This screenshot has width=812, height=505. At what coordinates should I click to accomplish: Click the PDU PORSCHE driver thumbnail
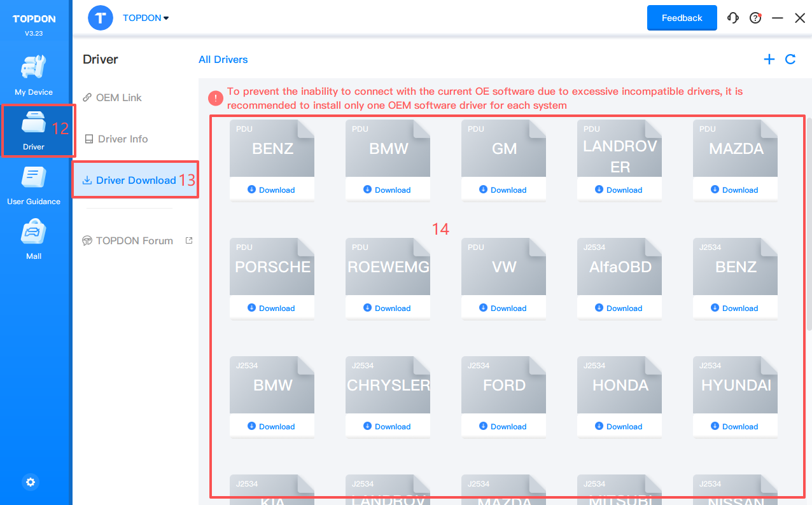pyautogui.click(x=272, y=266)
